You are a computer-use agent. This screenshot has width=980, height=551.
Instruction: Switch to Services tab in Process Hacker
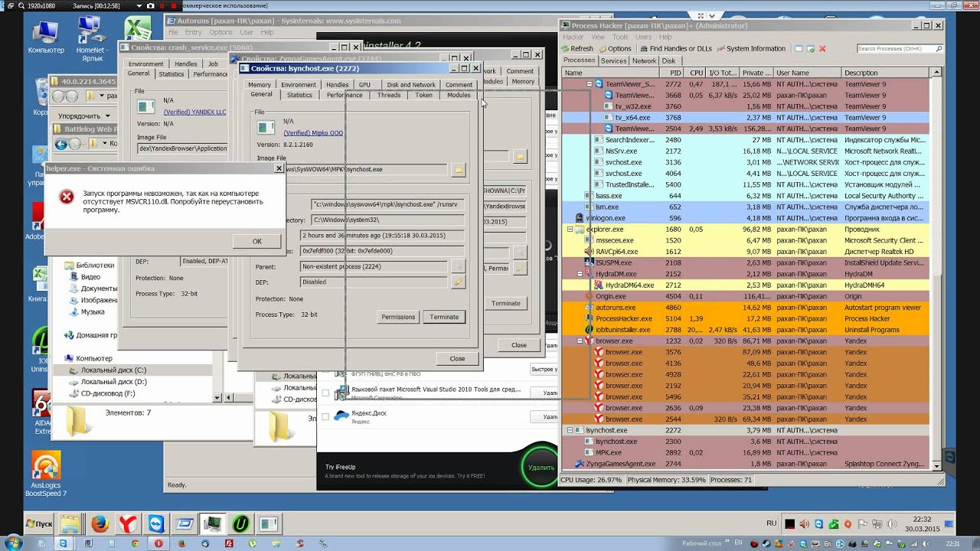tap(613, 60)
